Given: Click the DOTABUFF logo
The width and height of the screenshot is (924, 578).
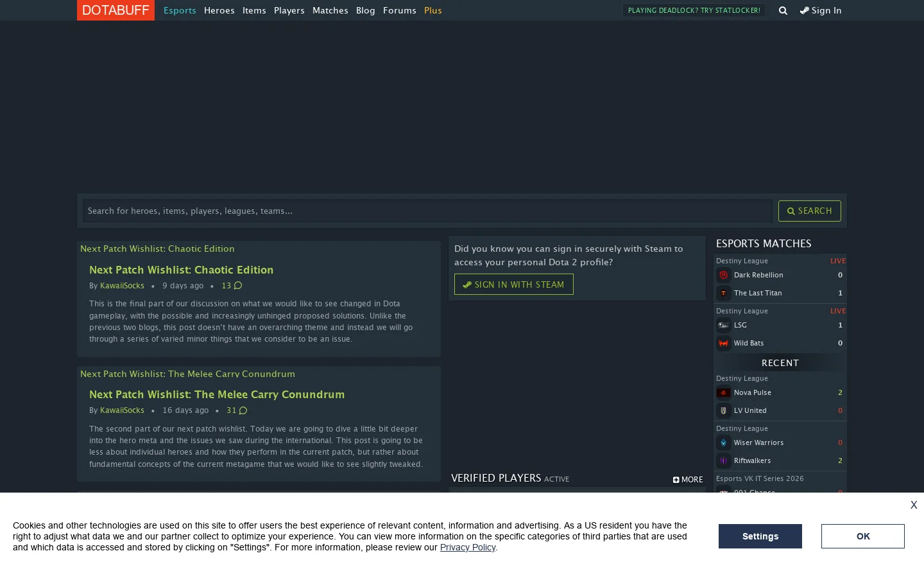Looking at the screenshot, I should (116, 10).
